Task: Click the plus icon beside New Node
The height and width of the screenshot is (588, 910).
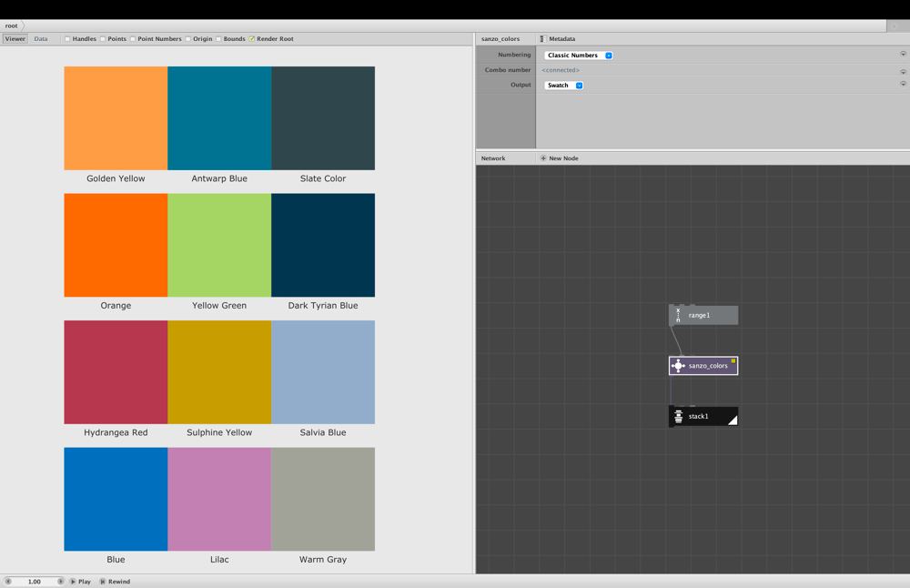Action: (543, 157)
